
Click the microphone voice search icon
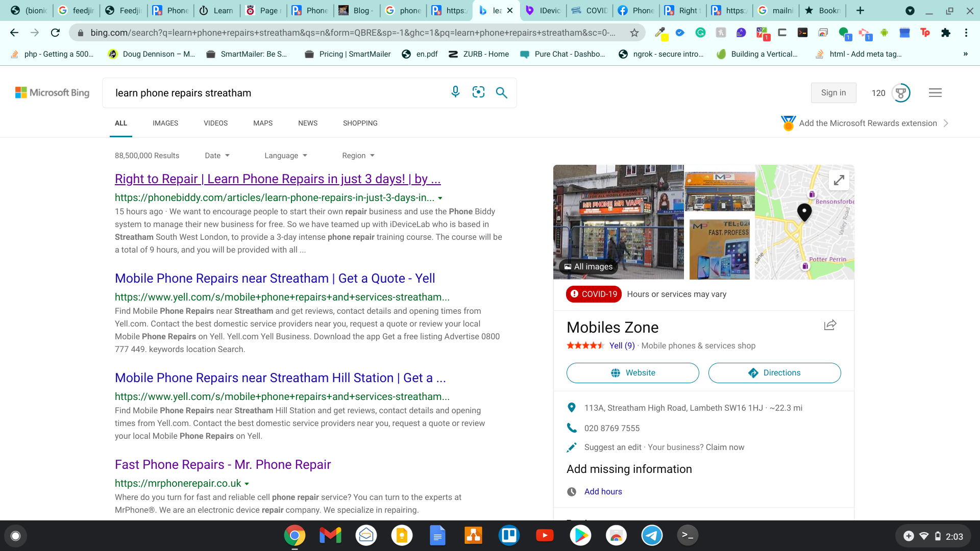455,92
